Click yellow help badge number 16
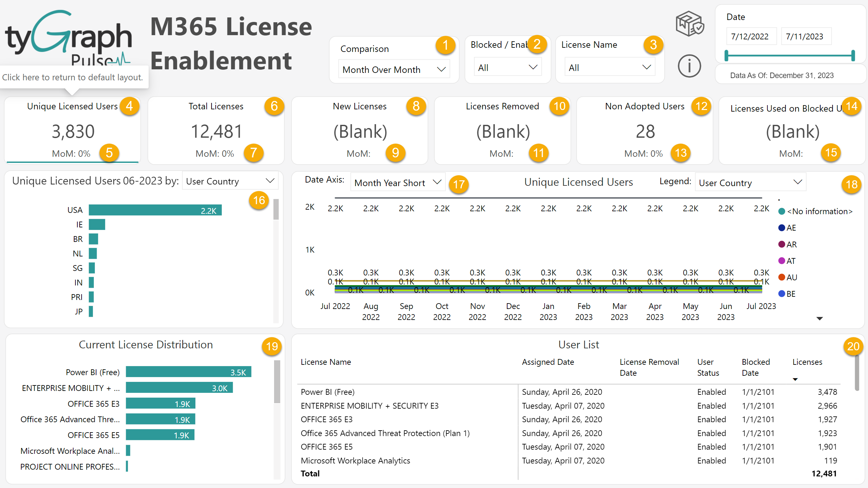868x488 pixels. coord(259,200)
